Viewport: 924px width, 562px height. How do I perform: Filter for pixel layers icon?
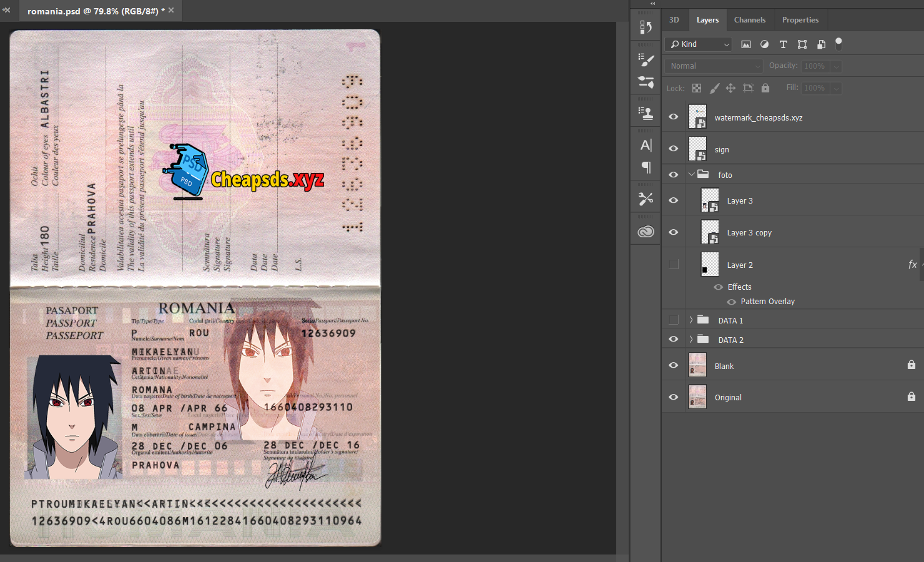[x=745, y=44]
